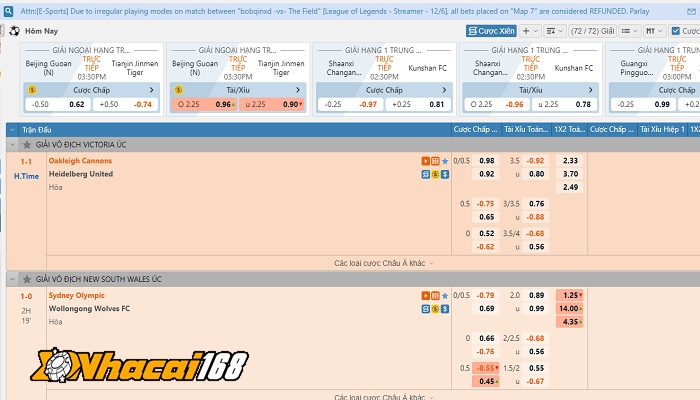Viewport: 700px width, 400px height.
Task: Collapse the Giải Vô Địch Victoria Úc section
Action: [12, 145]
